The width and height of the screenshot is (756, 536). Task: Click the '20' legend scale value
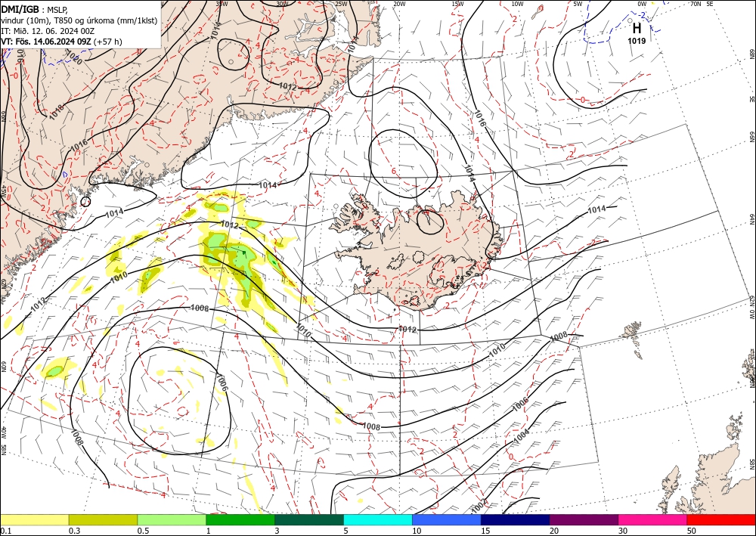pyautogui.click(x=554, y=531)
